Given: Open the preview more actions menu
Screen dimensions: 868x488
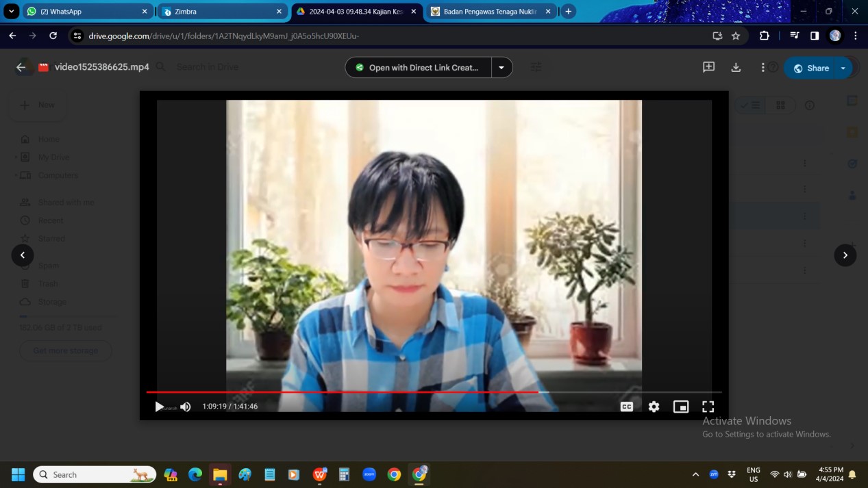Looking at the screenshot, I should pos(762,67).
